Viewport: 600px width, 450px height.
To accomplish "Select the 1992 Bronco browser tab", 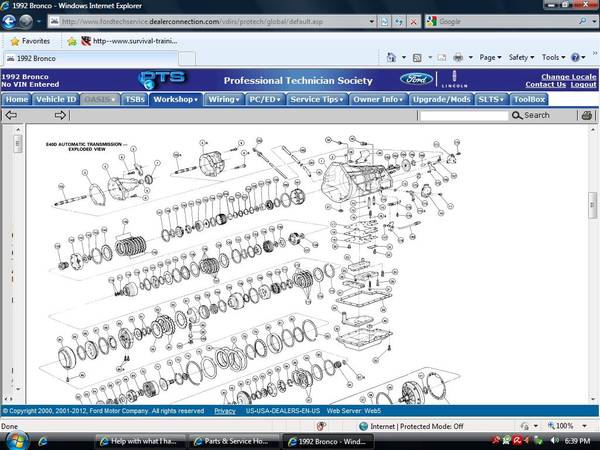I will [91, 59].
